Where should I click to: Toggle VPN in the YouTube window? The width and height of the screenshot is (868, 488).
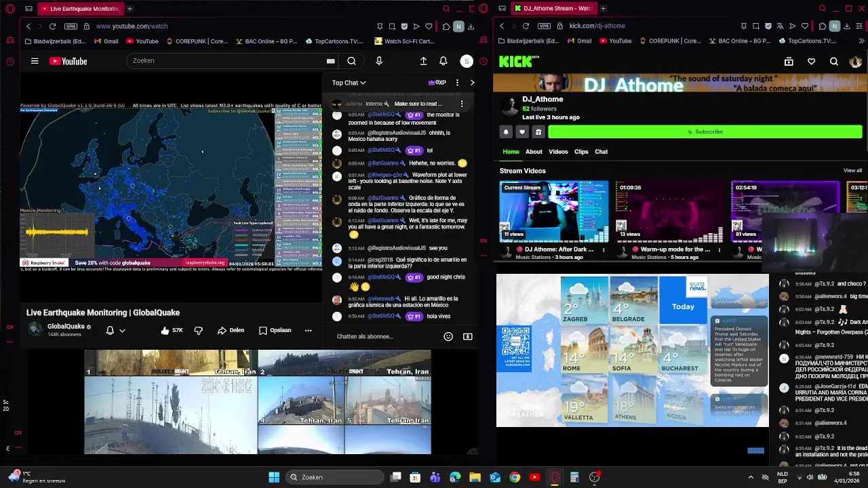(71, 26)
